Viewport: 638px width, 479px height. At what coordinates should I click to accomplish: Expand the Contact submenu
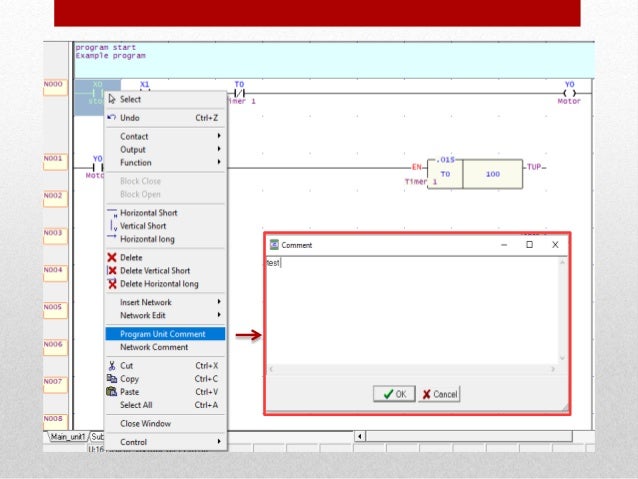tap(165, 136)
